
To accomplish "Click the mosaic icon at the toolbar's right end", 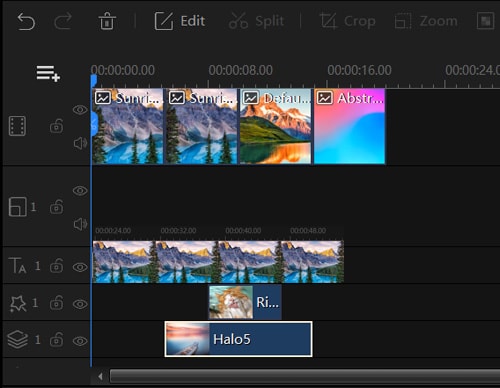I will coord(485,21).
